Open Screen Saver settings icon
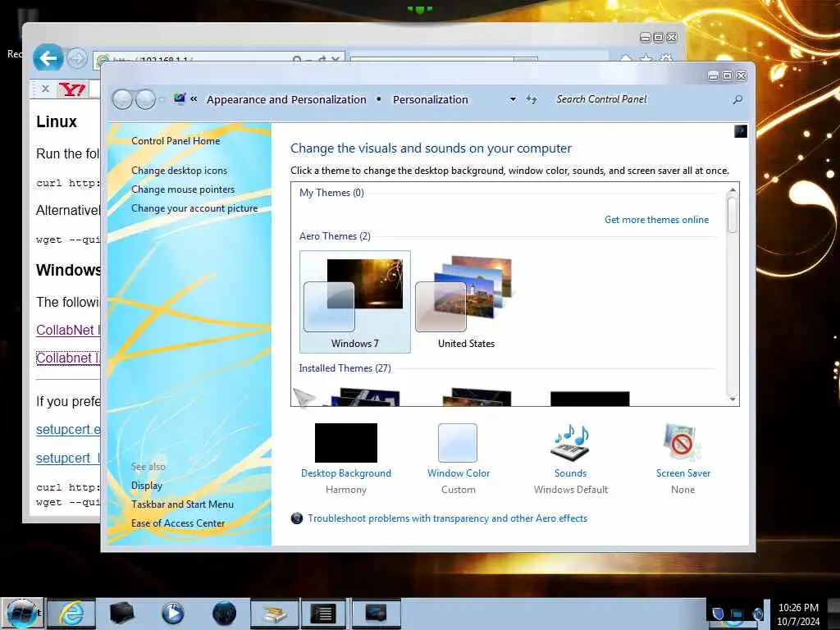 pos(682,442)
